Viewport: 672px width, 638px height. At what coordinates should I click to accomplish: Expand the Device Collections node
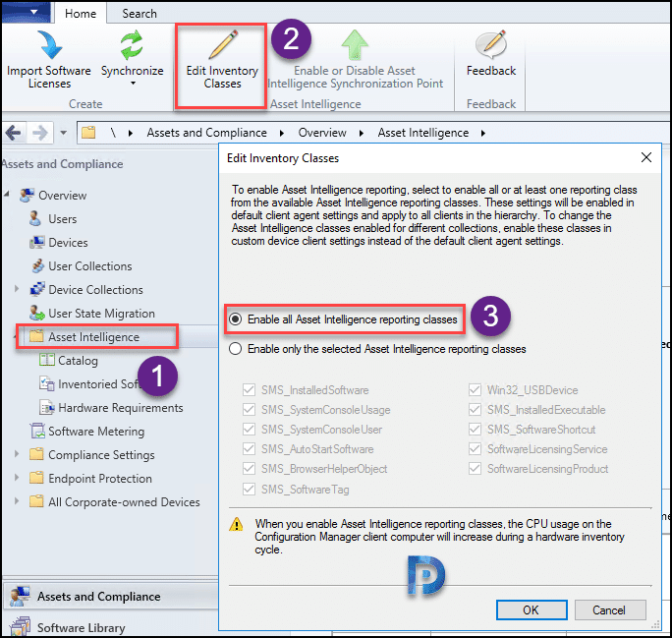(17, 289)
